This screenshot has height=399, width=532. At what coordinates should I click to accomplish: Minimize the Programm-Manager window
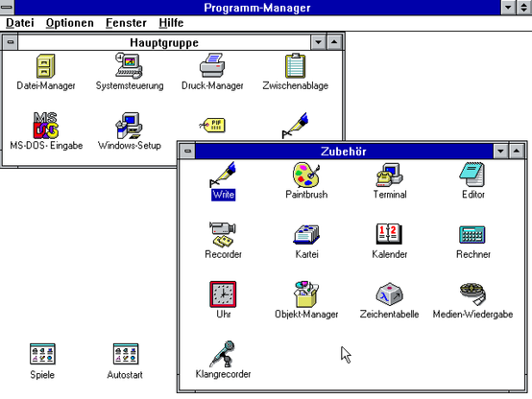508,7
